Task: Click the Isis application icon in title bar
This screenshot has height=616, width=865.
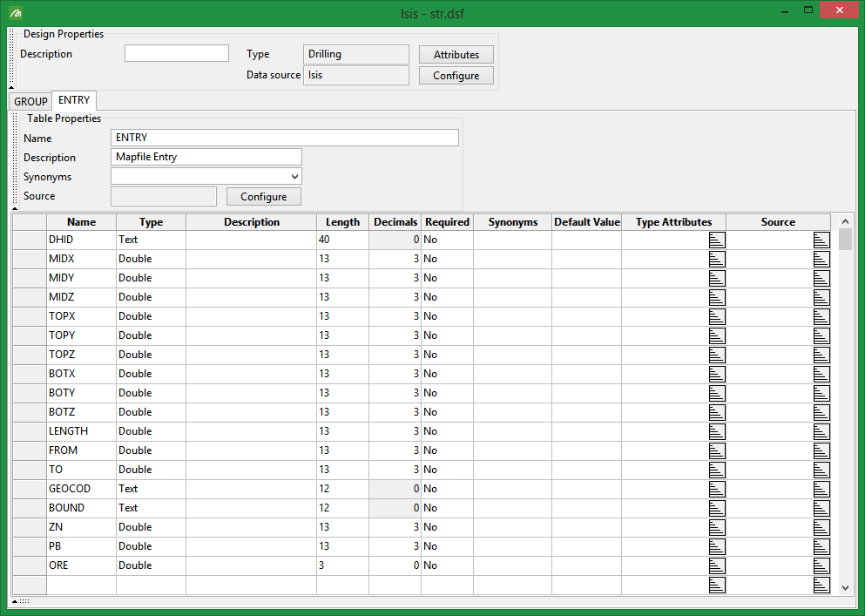Action: [15, 12]
